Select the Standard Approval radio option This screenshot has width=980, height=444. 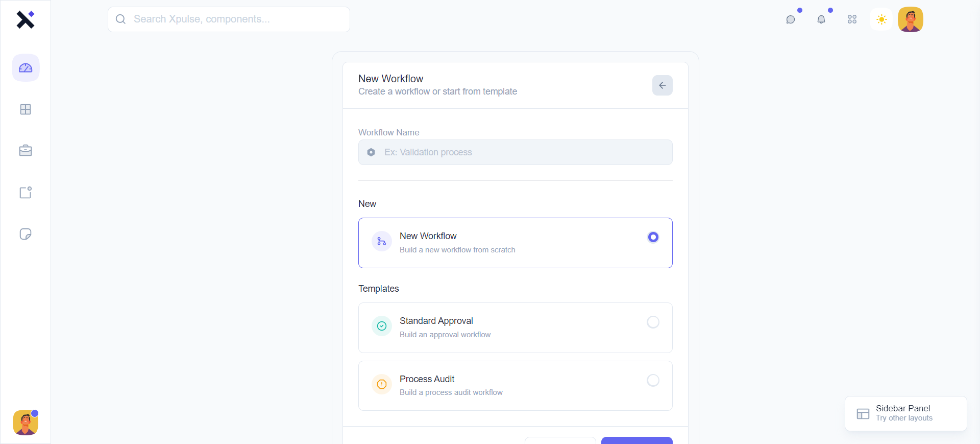point(653,322)
